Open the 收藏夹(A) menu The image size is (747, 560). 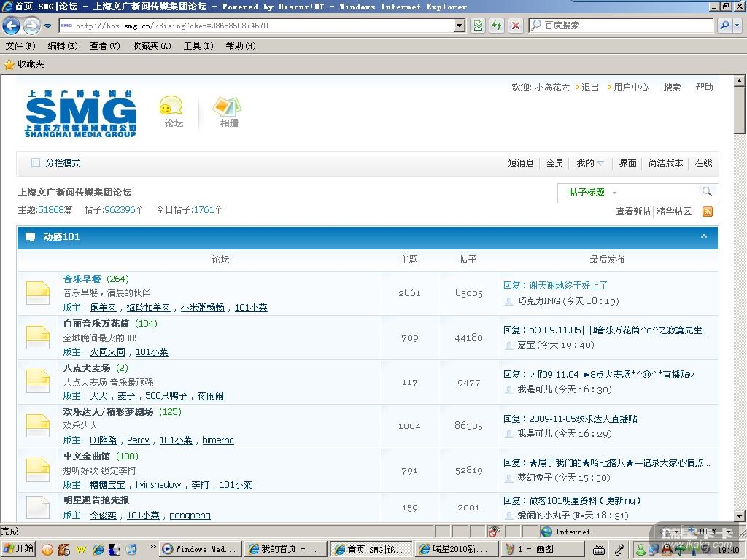151,46
